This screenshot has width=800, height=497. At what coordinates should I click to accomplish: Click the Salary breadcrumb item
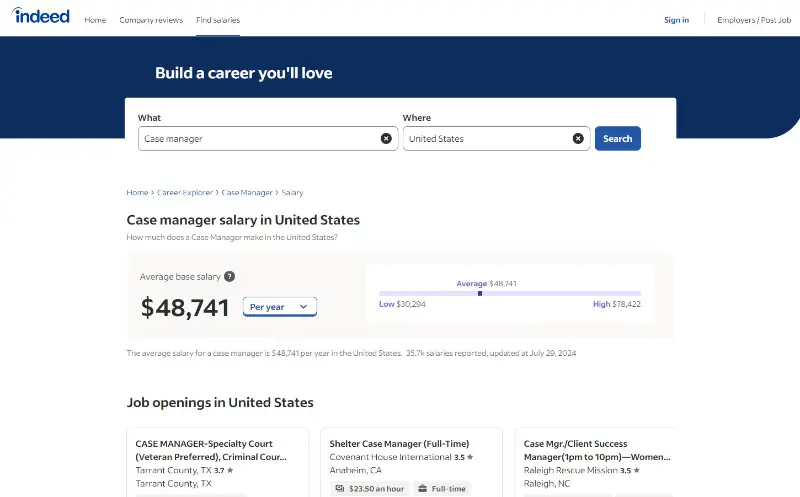292,192
